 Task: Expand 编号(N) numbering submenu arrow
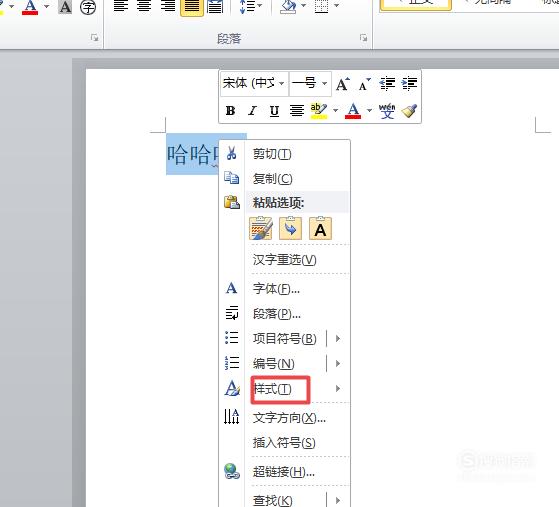pos(338,363)
